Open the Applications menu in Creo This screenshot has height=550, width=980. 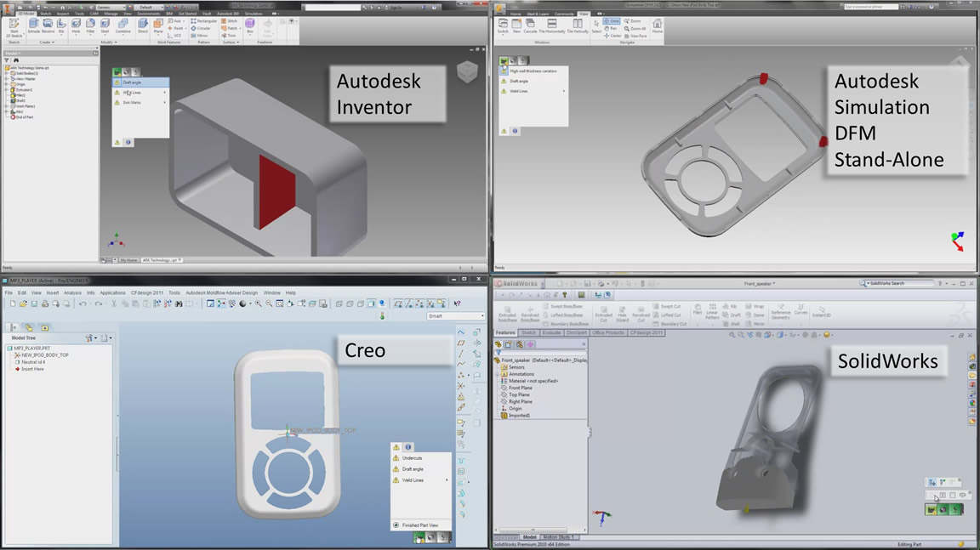(112, 292)
